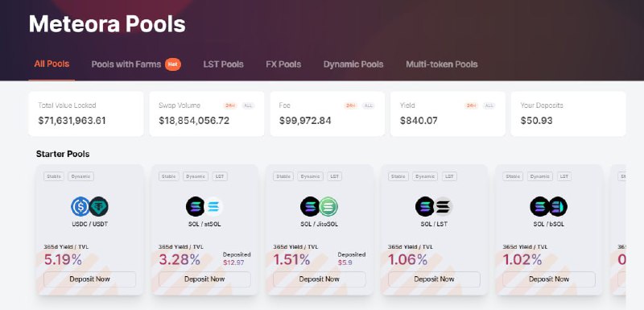
Task: Click the SOL / LST token pair icon
Action: click(x=434, y=206)
